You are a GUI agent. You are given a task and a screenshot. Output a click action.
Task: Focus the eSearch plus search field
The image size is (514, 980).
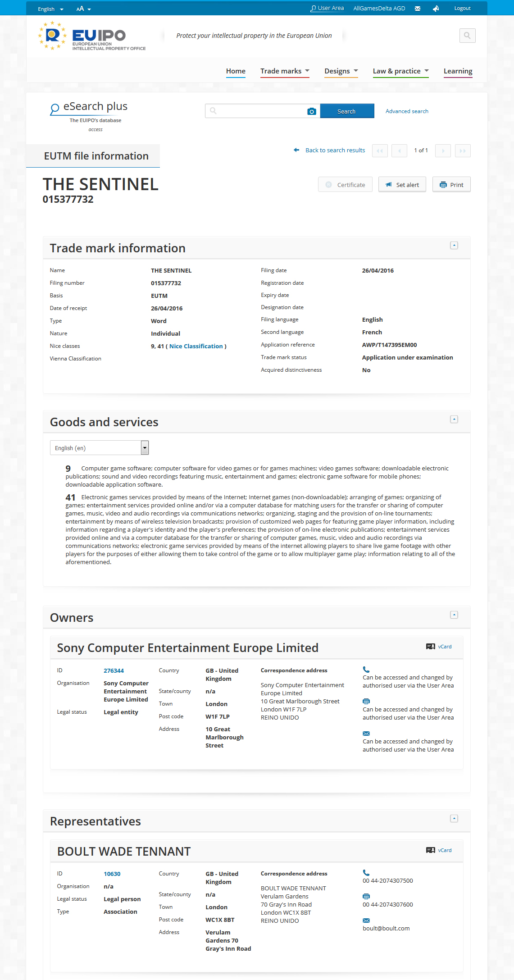(262, 111)
